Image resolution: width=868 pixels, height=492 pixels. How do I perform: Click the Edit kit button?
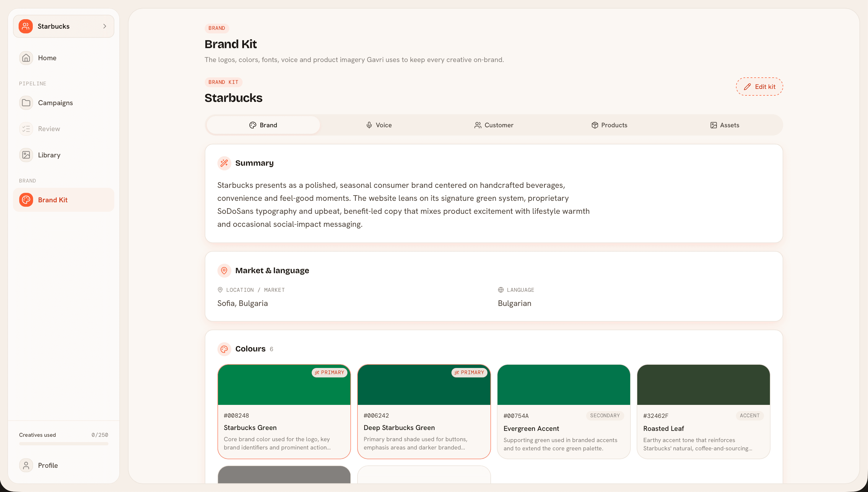click(759, 87)
